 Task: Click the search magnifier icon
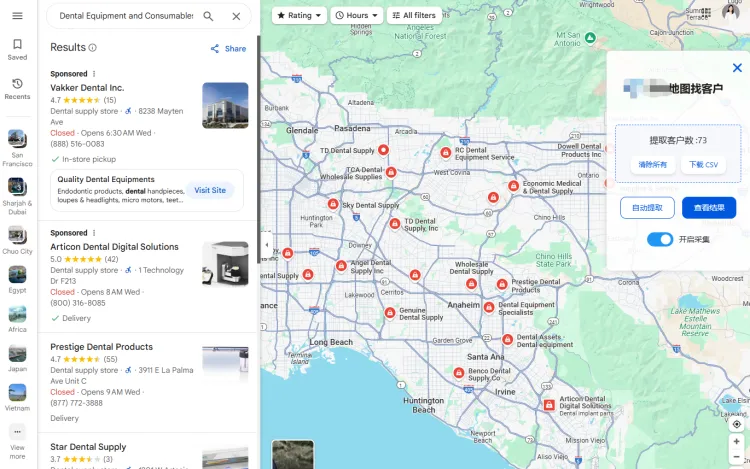click(208, 16)
